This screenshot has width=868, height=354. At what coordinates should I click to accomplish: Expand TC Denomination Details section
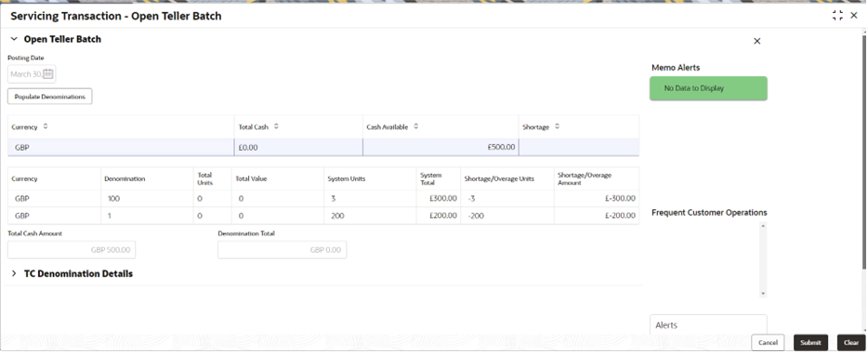(x=14, y=273)
